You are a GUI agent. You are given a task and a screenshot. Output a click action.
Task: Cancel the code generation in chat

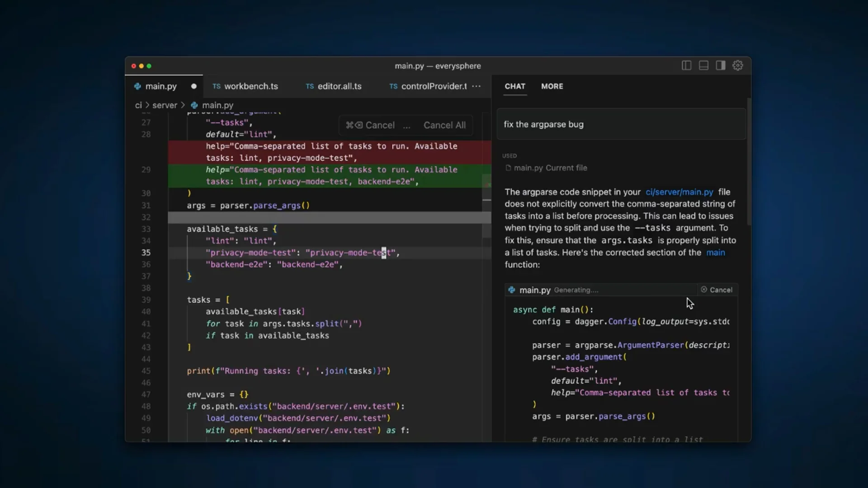[717, 290]
